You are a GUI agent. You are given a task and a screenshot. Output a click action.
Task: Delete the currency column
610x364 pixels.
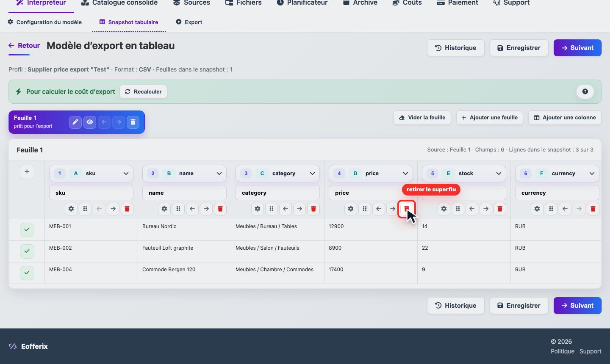pyautogui.click(x=593, y=209)
